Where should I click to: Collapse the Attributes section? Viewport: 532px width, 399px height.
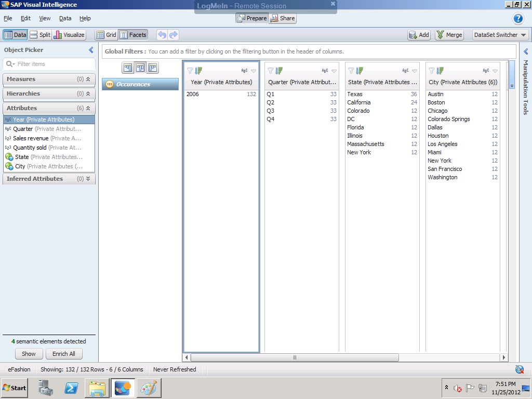(88, 108)
